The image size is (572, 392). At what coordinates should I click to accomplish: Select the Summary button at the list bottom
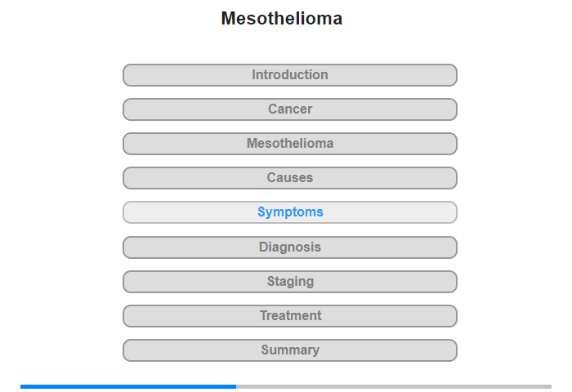click(x=289, y=350)
